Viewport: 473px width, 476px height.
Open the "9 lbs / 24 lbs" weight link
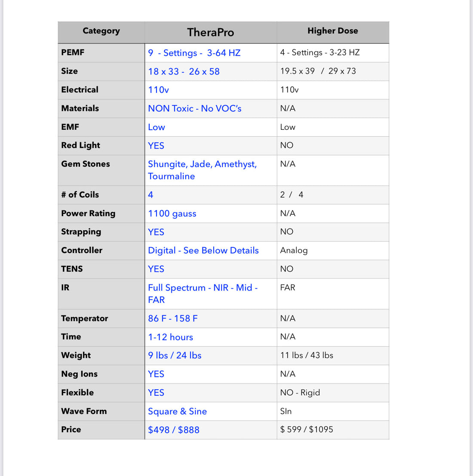pos(175,355)
